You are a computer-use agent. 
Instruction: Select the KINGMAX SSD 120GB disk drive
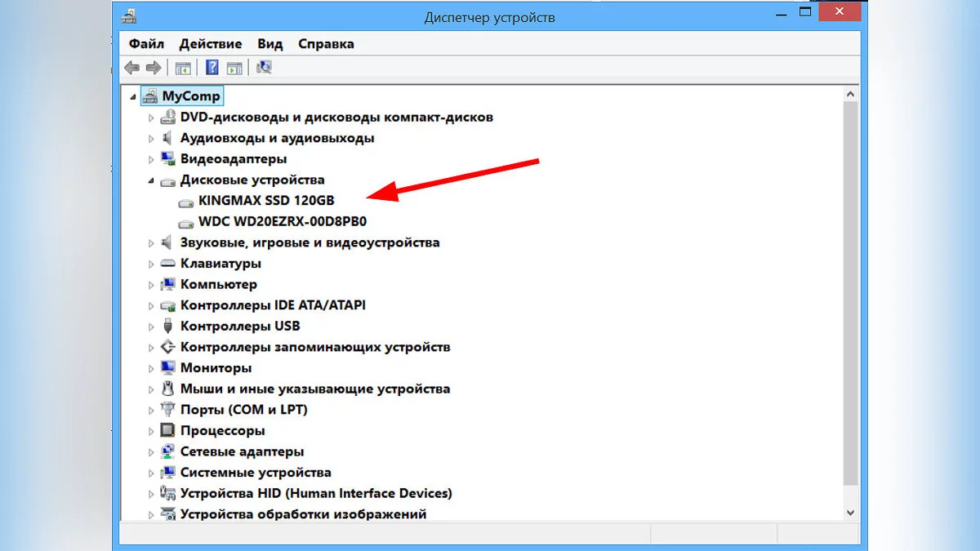(265, 200)
